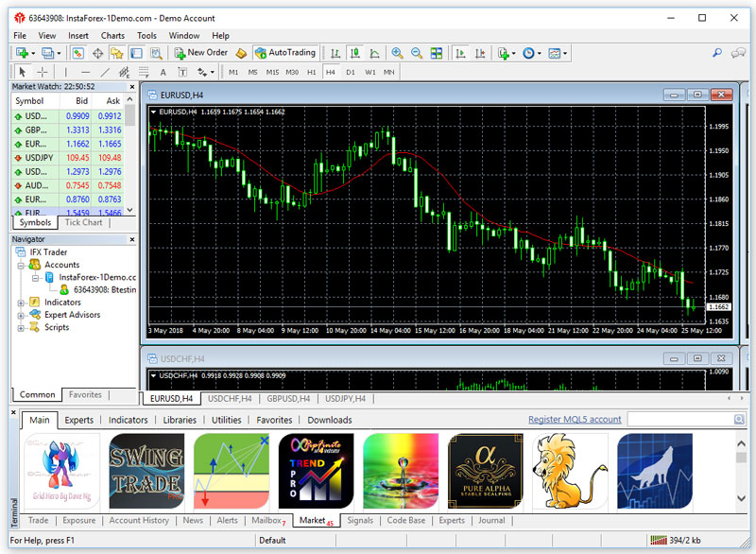
Task: Switch chart to D1 timeframe
Action: point(350,71)
